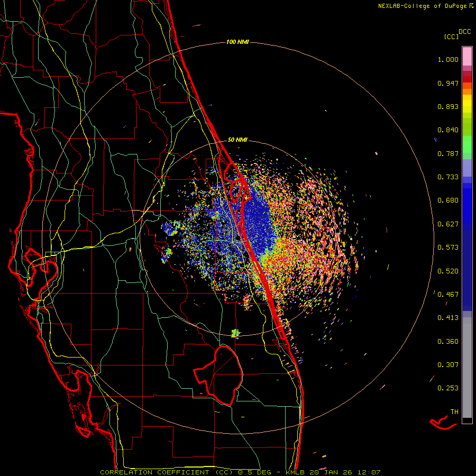Click the 0.307 legend value
Viewport: 476px width, 476px height.
448,364
